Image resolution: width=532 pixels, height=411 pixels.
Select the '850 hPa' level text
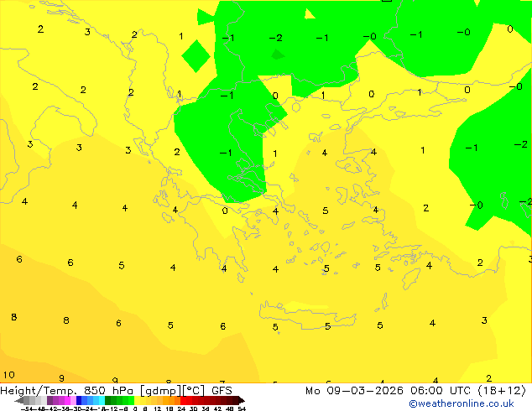[109, 391]
